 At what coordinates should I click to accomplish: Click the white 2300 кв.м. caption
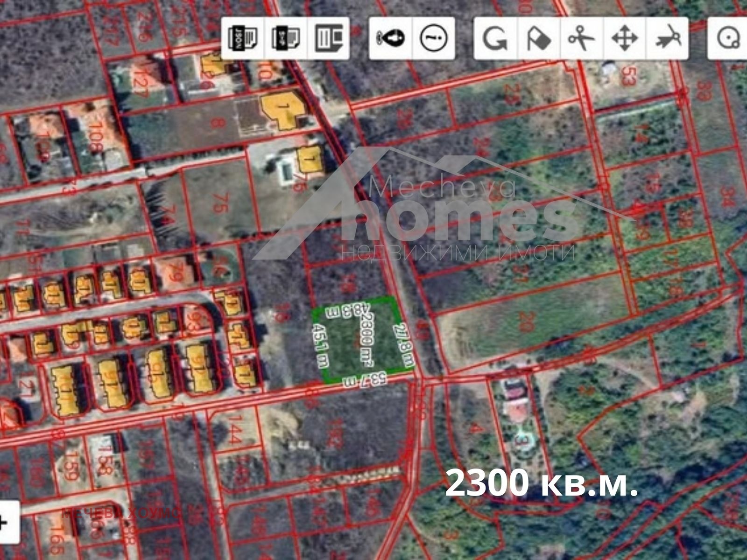click(541, 484)
